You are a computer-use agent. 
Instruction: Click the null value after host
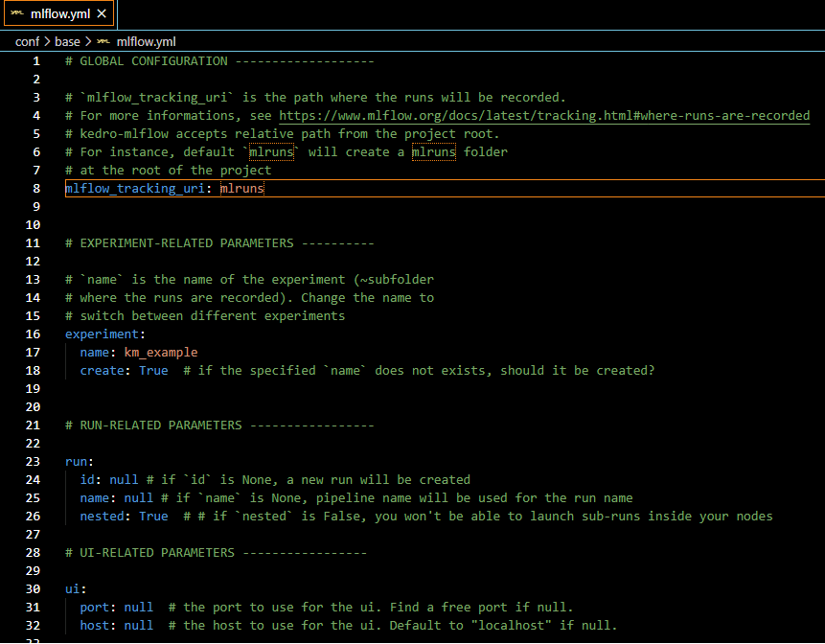[139, 626]
